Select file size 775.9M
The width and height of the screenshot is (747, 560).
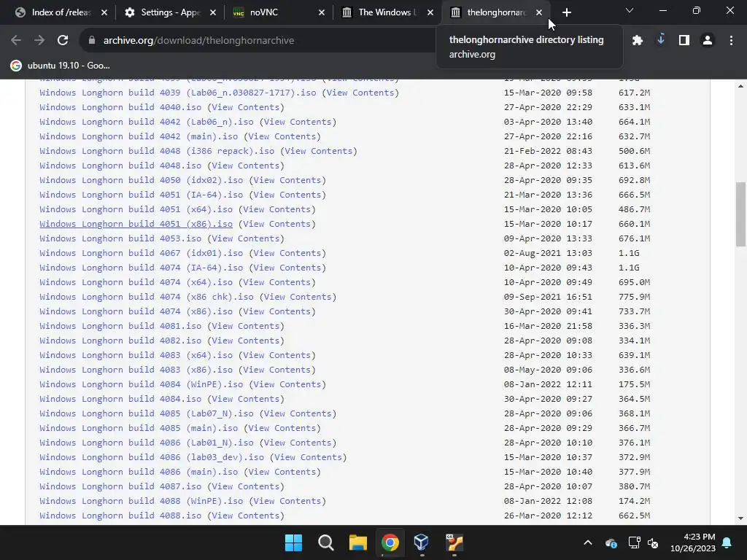click(634, 297)
